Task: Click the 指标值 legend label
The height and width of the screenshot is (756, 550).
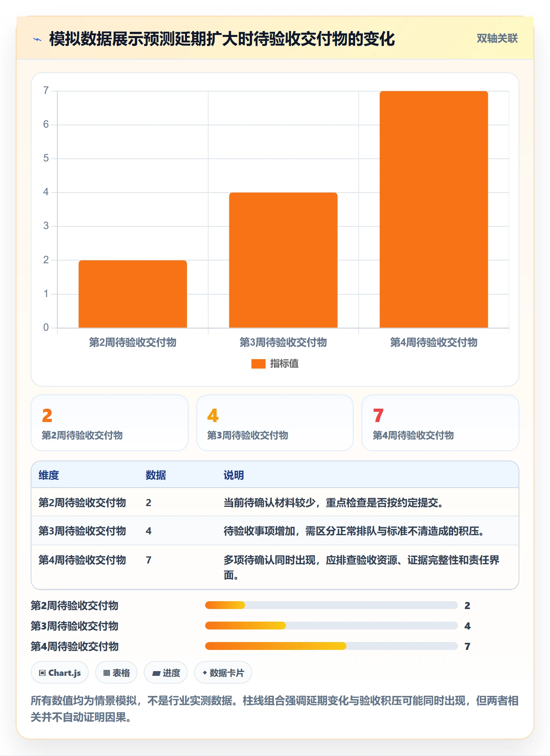Action: click(x=284, y=364)
